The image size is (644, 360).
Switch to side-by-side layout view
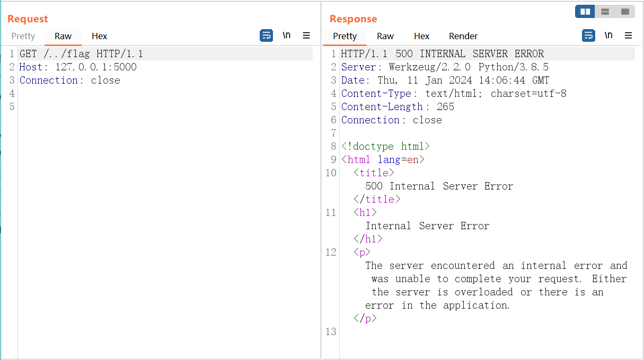585,12
